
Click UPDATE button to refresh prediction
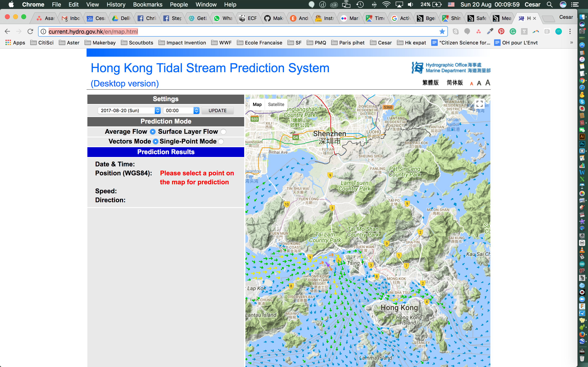[217, 110]
